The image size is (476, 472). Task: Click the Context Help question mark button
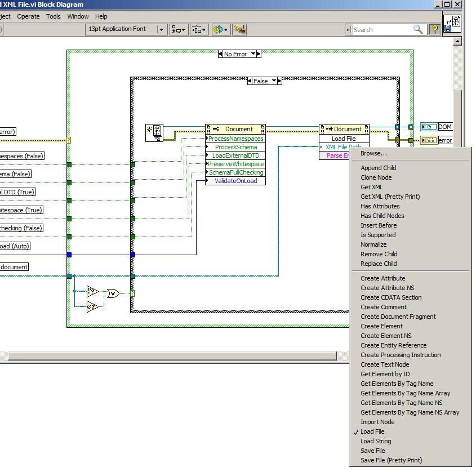point(435,29)
